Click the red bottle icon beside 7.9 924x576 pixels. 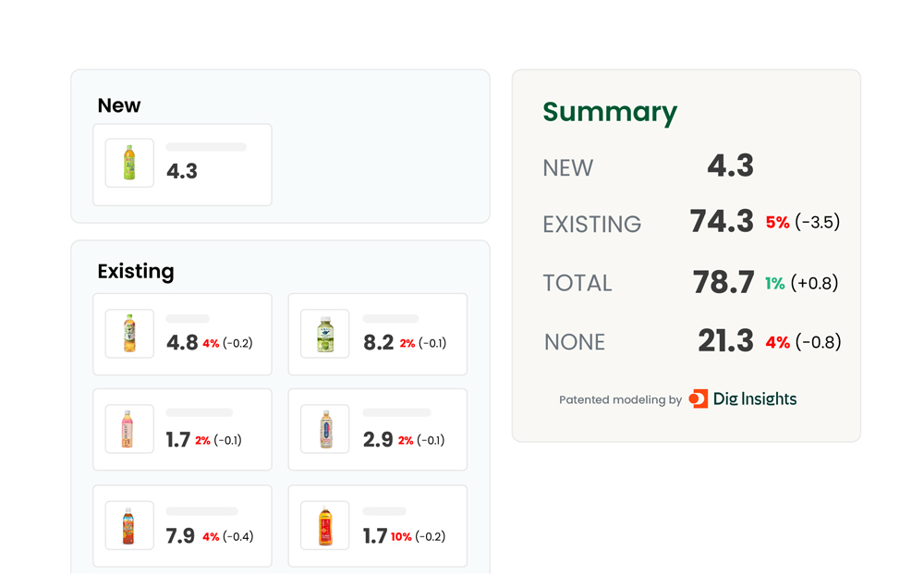[129, 526]
